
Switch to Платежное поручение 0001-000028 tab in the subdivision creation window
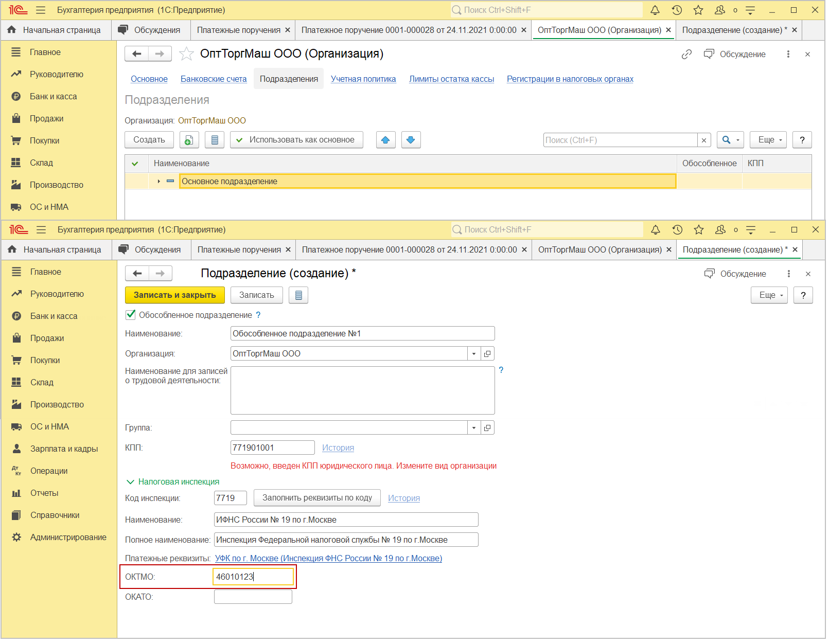410,249
